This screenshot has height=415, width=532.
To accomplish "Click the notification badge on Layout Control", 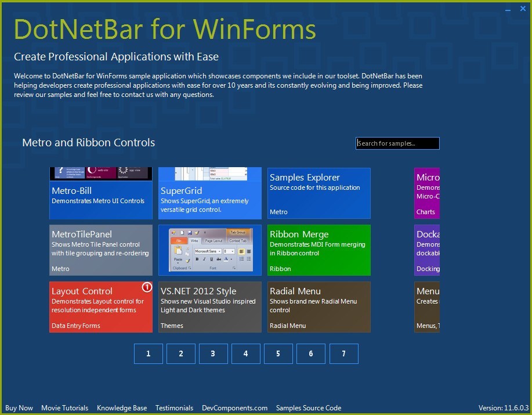I will [x=147, y=287].
